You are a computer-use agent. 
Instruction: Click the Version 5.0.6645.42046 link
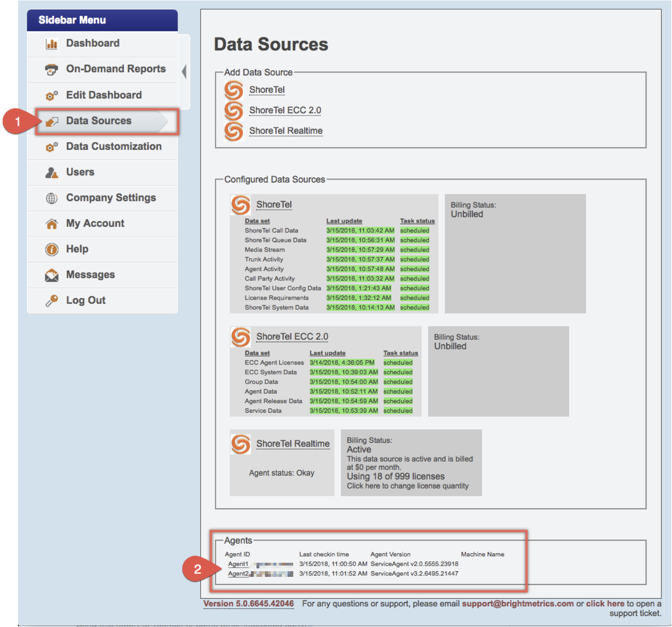point(248,604)
